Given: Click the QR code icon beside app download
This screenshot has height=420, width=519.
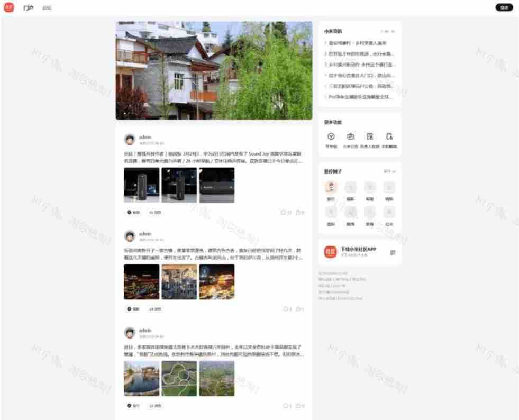Looking at the screenshot, I should [393, 252].
